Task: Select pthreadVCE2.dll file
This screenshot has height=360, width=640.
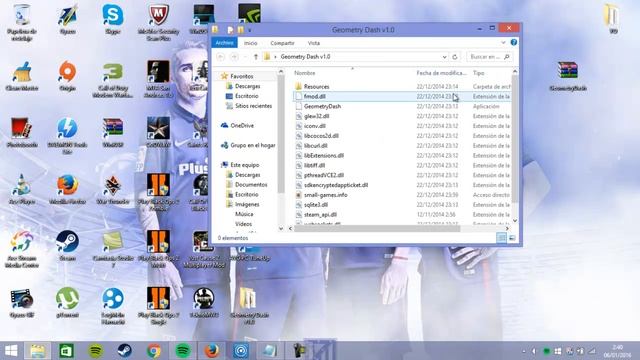Action: [x=324, y=175]
